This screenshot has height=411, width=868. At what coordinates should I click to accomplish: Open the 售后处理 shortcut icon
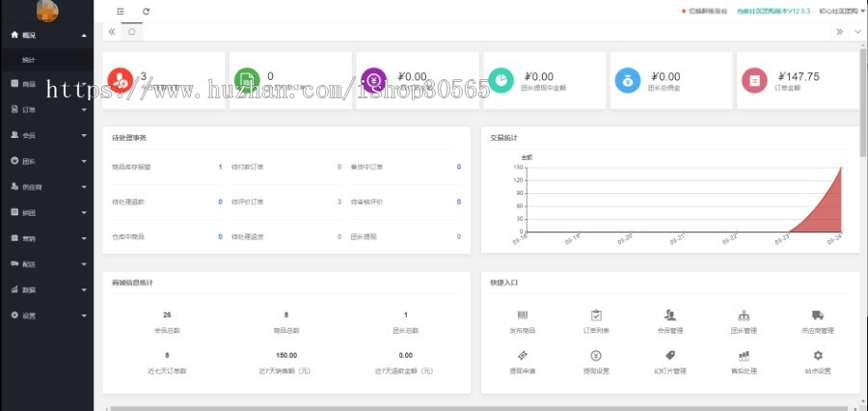[x=744, y=356]
